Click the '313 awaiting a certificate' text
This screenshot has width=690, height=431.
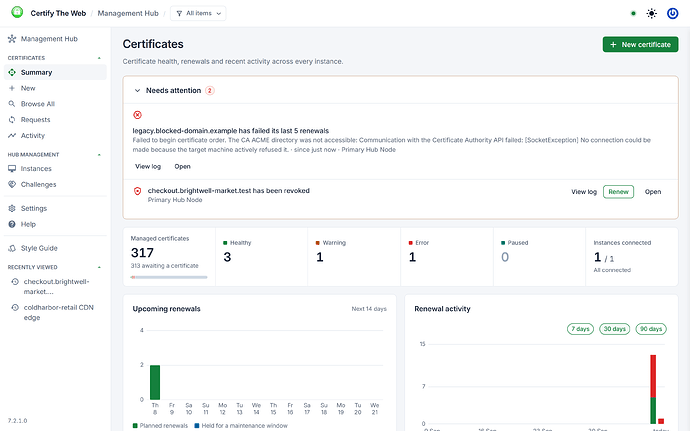(x=165, y=265)
